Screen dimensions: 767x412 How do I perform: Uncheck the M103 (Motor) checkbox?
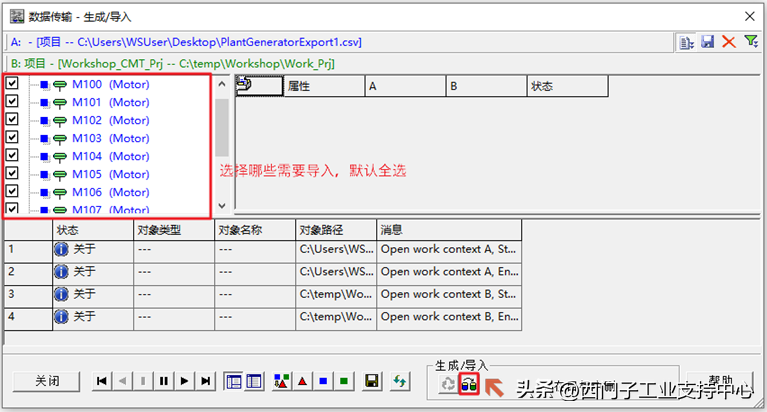coord(12,138)
